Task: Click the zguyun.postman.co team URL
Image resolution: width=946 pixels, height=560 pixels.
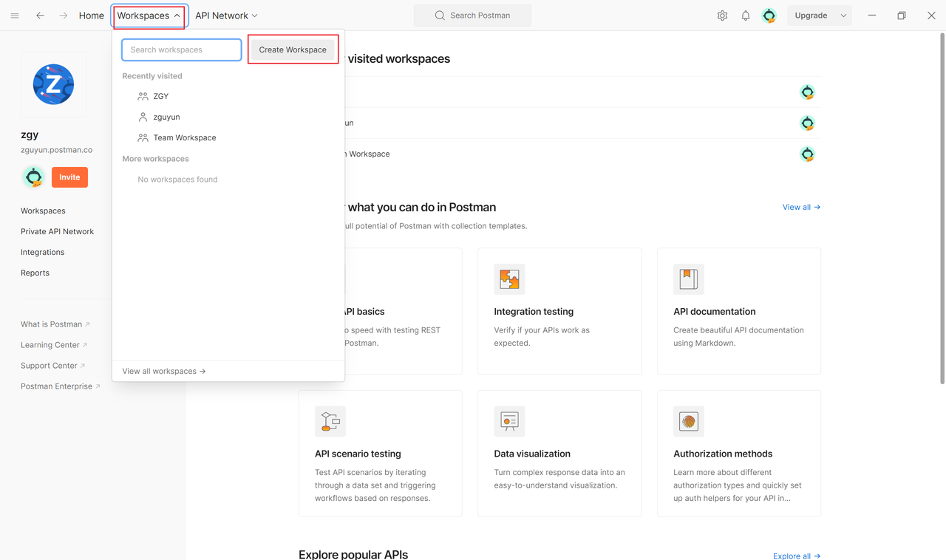Action: tap(56, 150)
